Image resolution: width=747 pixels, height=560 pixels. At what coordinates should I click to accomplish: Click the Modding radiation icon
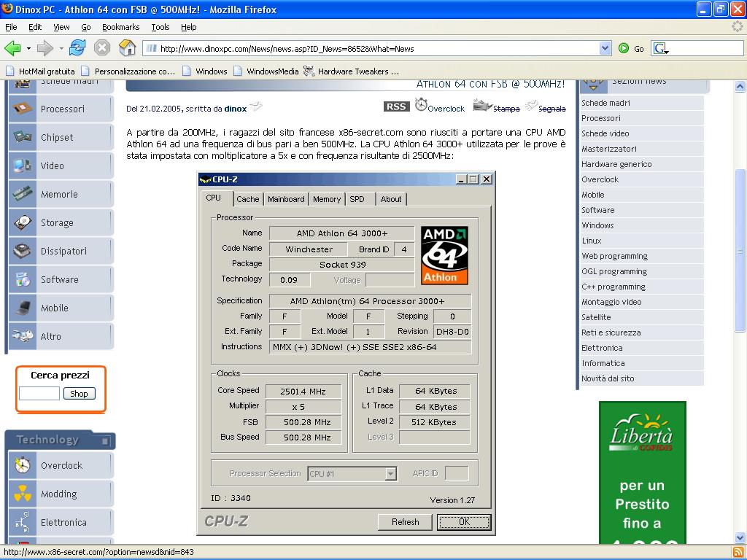pos(23,494)
